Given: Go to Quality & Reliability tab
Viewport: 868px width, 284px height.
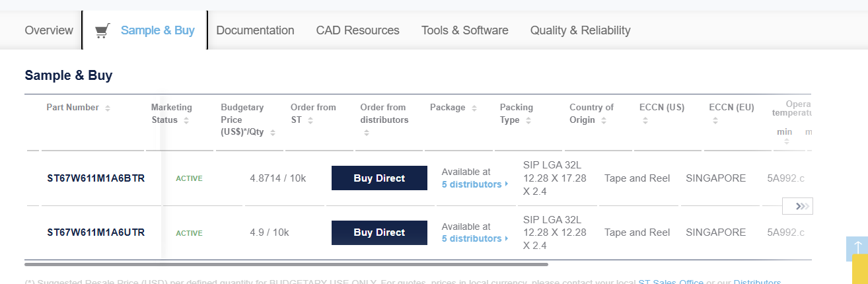Looking at the screenshot, I should point(580,30).
